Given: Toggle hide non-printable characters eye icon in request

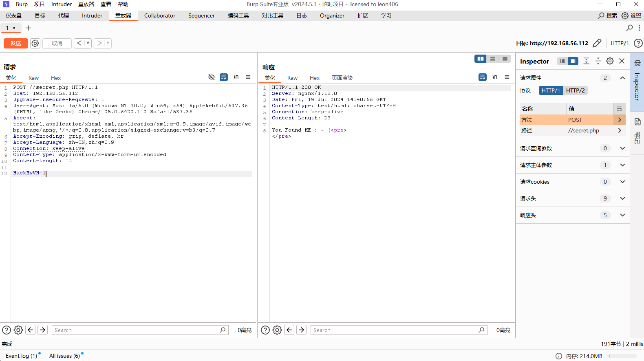Looking at the screenshot, I should pos(212,77).
